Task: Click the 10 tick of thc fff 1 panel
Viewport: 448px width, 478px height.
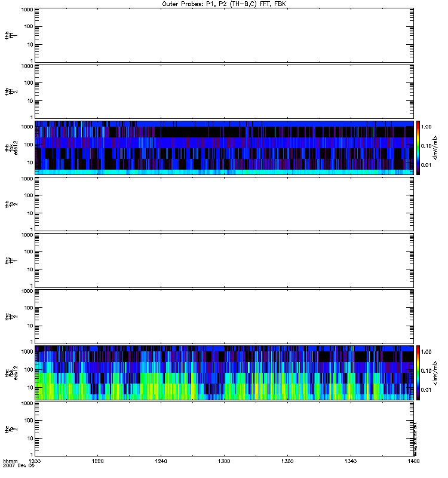Action: pos(30,269)
